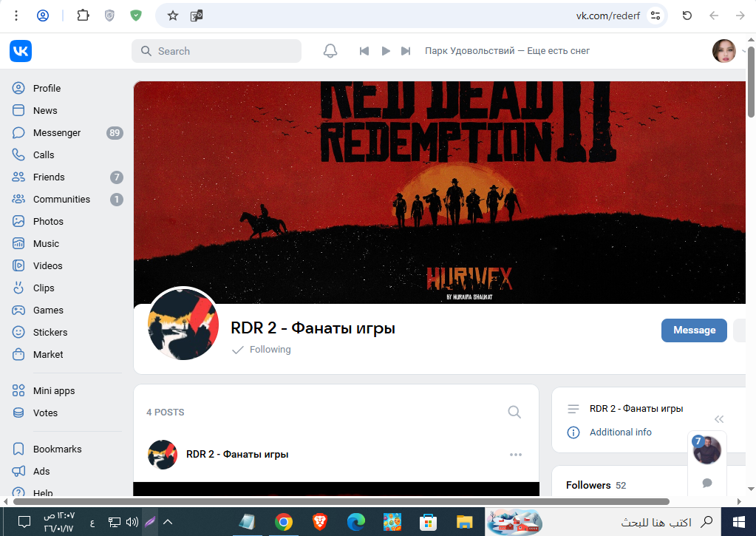Toggle the Following subscription status
756x536 pixels.
click(262, 350)
